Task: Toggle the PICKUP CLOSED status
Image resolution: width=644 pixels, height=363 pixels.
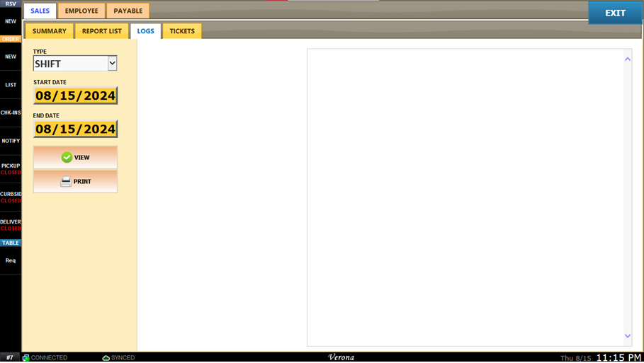Action: click(x=11, y=169)
